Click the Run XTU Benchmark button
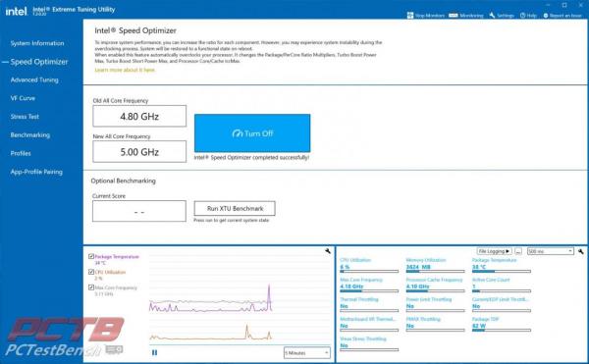Image resolution: width=589 pixels, height=364 pixels. (x=235, y=208)
